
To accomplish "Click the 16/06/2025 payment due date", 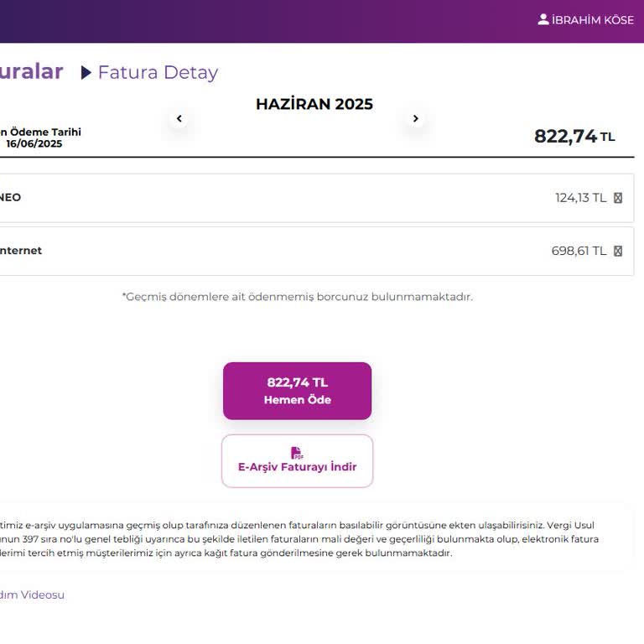I will (34, 143).
